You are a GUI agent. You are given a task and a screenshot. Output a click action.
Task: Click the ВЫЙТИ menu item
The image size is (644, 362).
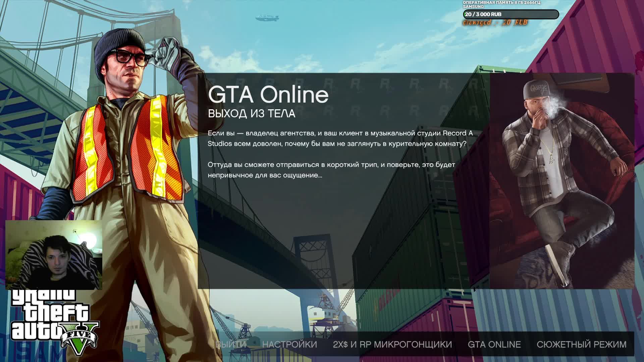pos(231,344)
